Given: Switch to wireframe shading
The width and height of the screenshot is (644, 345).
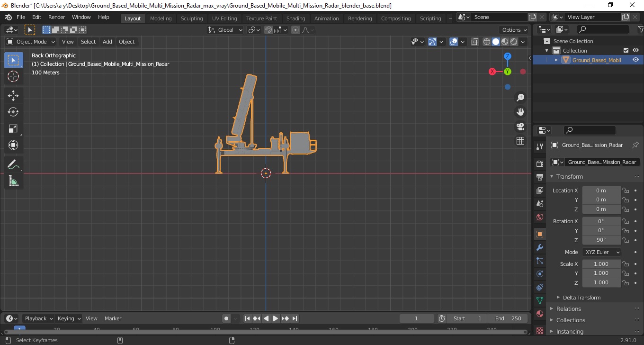Looking at the screenshot, I should [x=487, y=42].
